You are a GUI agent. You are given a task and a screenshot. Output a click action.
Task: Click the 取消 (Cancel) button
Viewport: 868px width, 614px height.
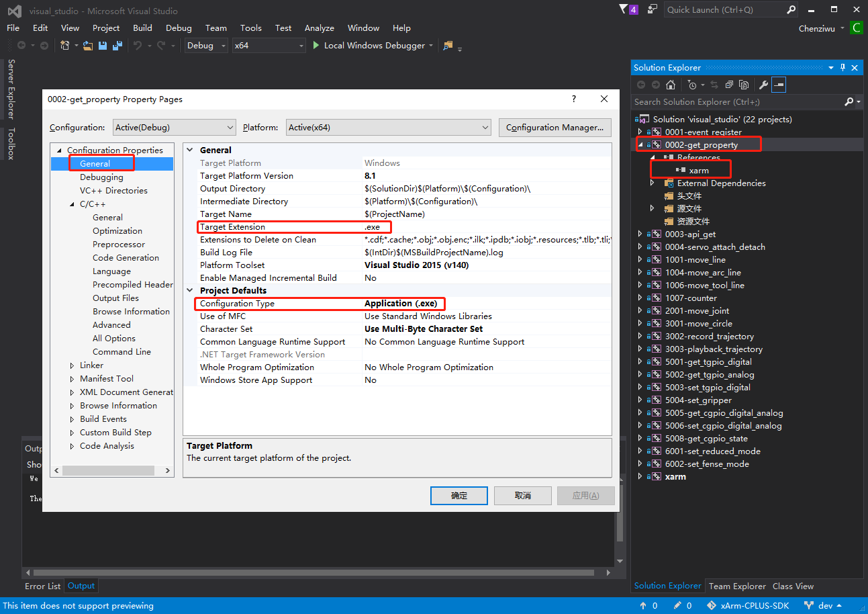point(523,496)
